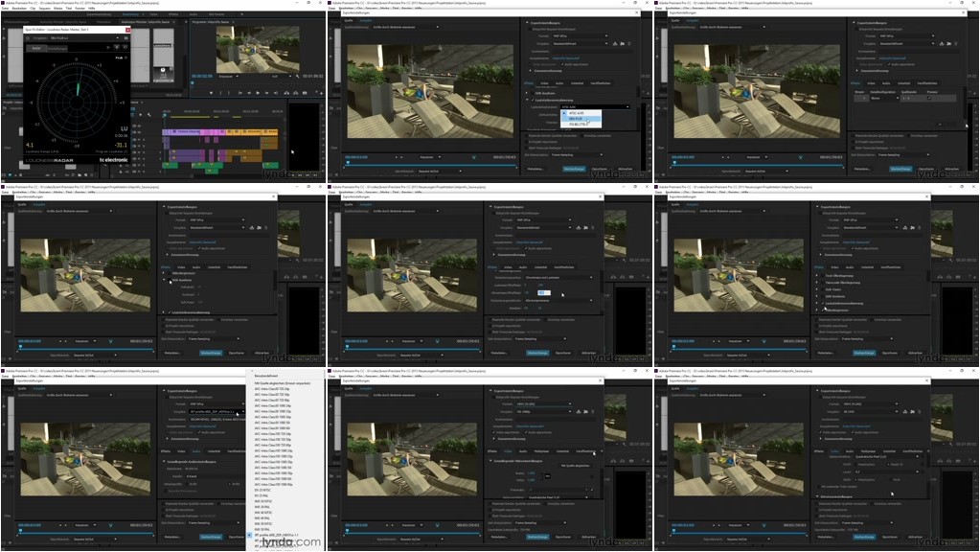
Task: Click Save Preset icon in top-middle frame
Action: tap(615, 44)
